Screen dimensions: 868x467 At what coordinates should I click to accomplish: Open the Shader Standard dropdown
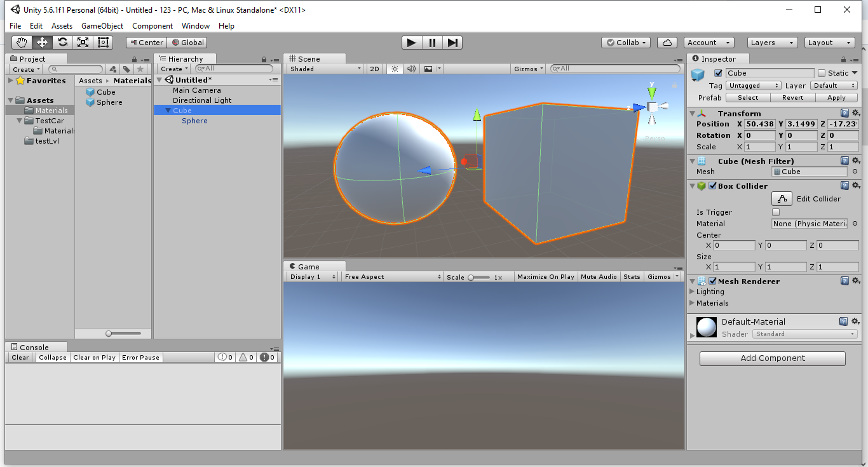805,334
